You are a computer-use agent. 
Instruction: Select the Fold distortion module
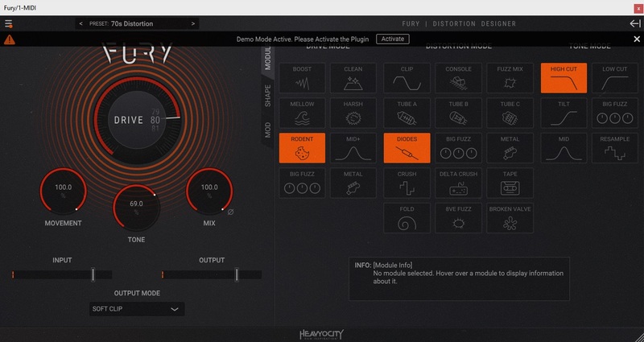[407, 217]
